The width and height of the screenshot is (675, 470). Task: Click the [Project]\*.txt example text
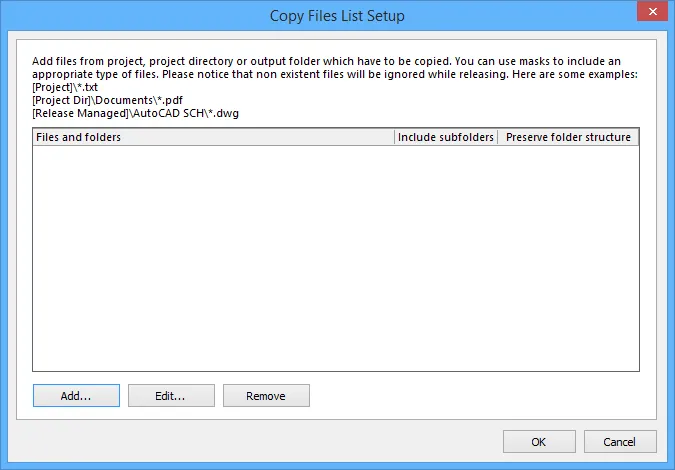66,87
